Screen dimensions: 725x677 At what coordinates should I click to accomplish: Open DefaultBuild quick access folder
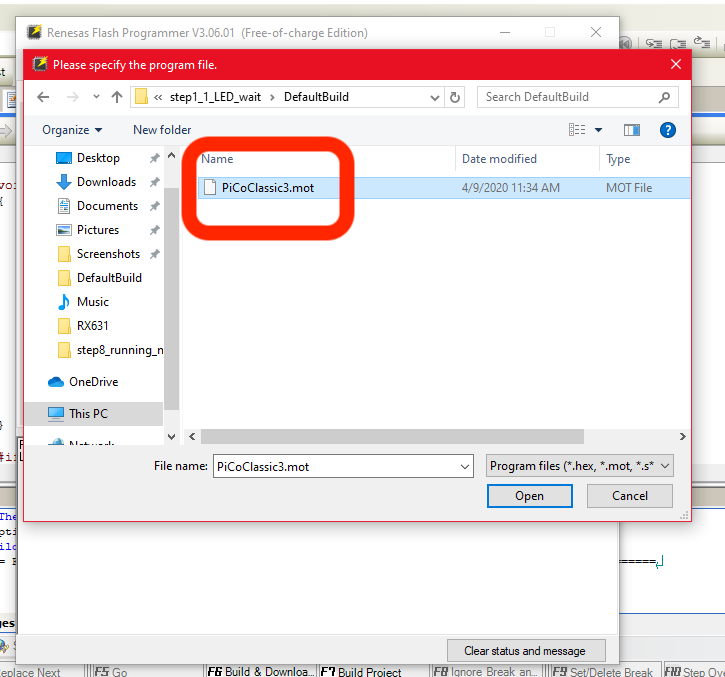point(109,278)
